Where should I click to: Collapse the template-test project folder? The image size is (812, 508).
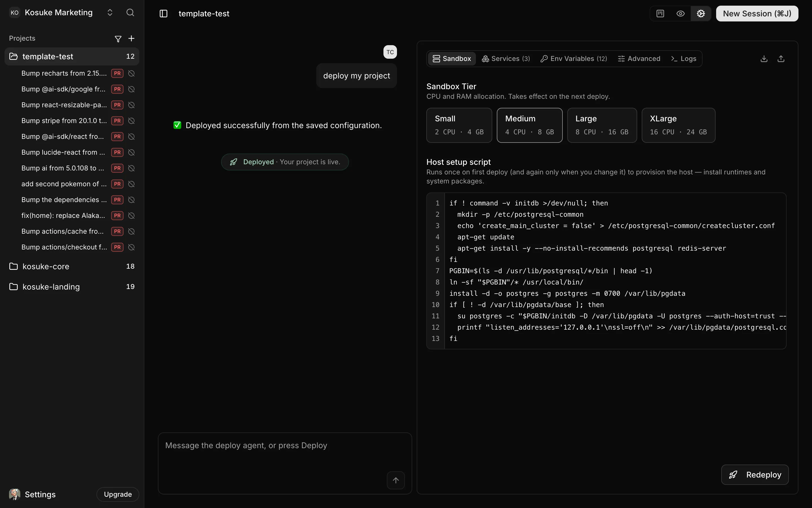tap(72, 56)
